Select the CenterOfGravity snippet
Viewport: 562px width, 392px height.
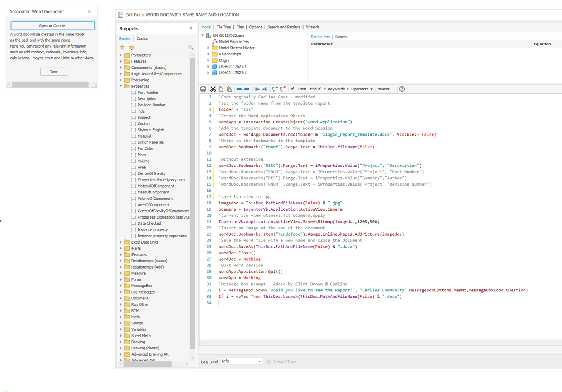151,173
